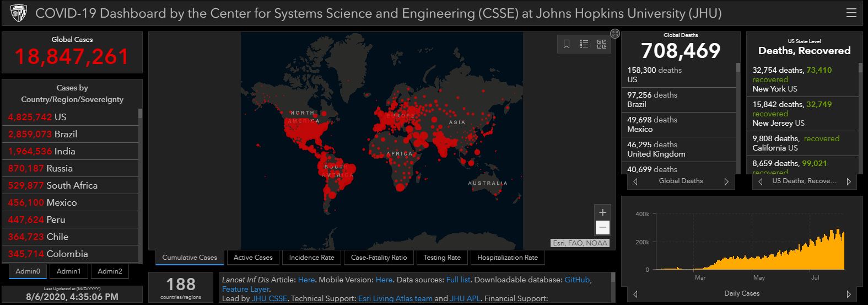This screenshot has width=868, height=305.
Task: Click the New Jersey US deaths entry
Action: pyautogui.click(x=804, y=114)
